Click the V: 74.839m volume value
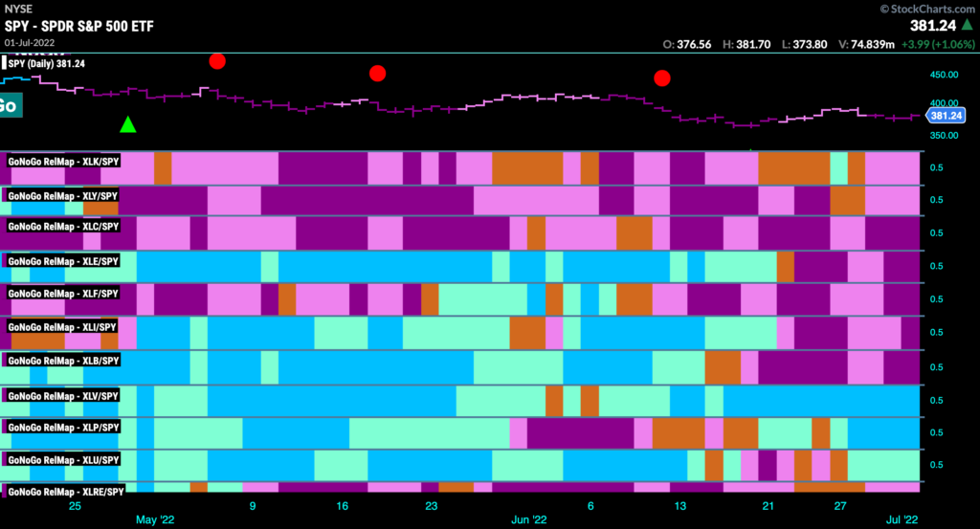 point(866,44)
